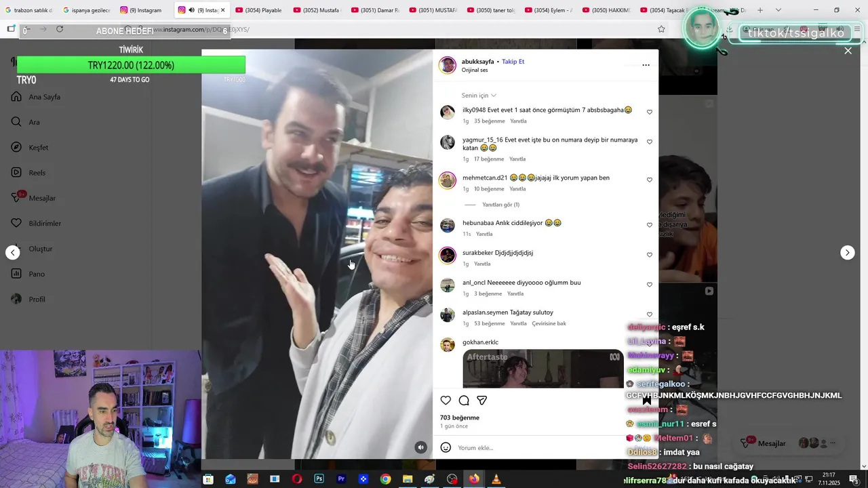Screen dimensions: 868x488
Task: Like anl_oncl's comment
Action: [x=649, y=285]
